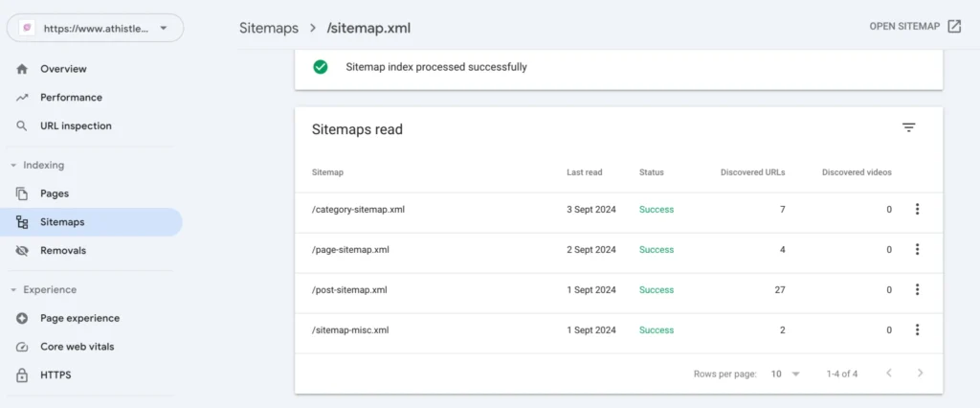Collapse the Indexing section

pos(13,166)
